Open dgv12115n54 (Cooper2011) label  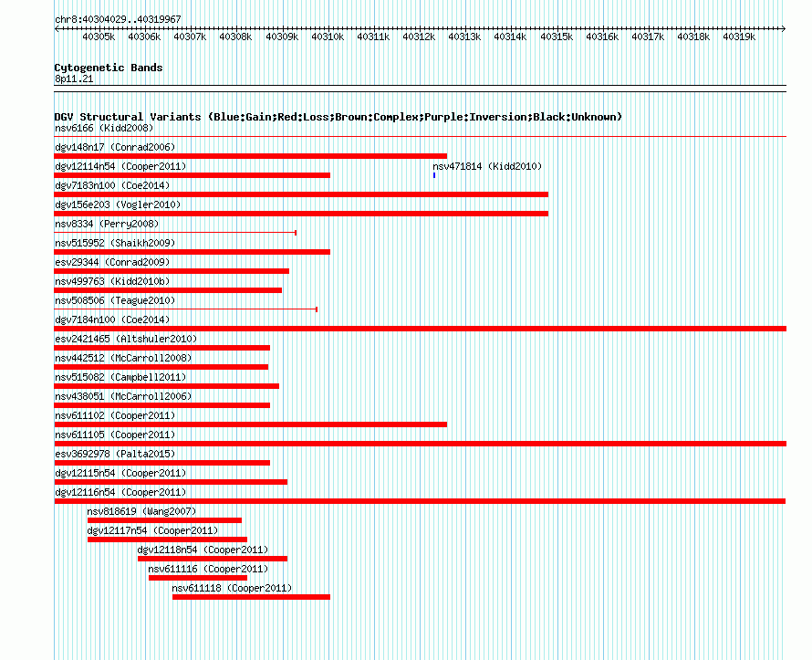[x=120, y=474]
